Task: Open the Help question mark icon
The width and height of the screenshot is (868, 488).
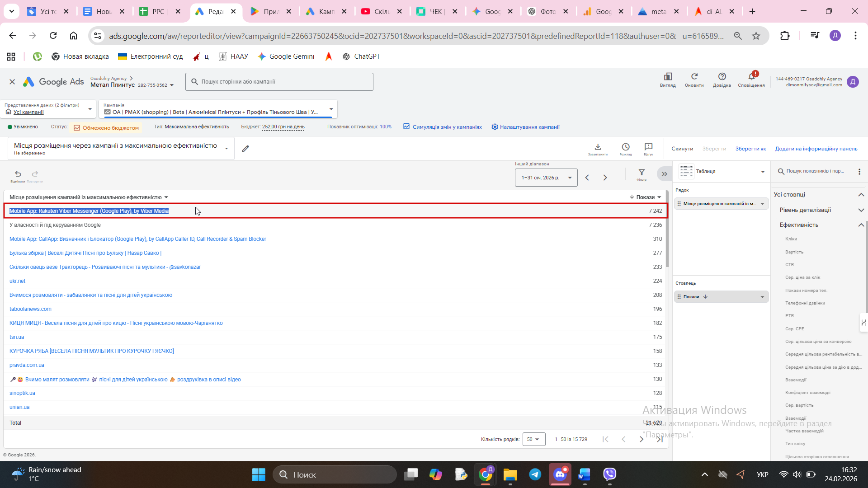Action: click(722, 77)
